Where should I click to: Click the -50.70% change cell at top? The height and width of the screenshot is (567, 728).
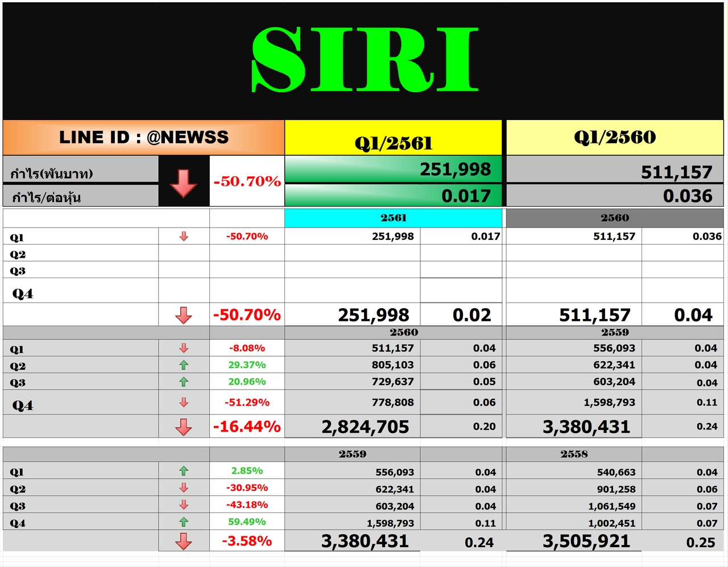247,181
